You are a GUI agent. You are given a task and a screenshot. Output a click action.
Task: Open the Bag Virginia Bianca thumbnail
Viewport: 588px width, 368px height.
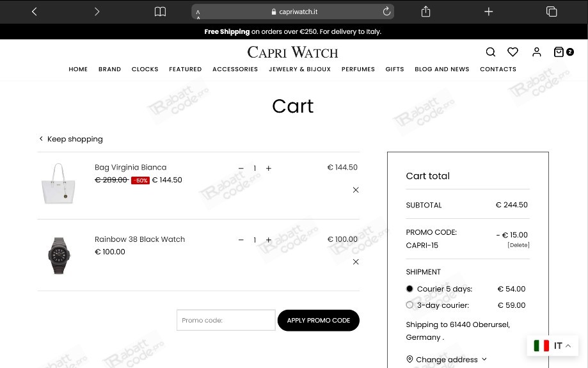pyautogui.click(x=58, y=184)
